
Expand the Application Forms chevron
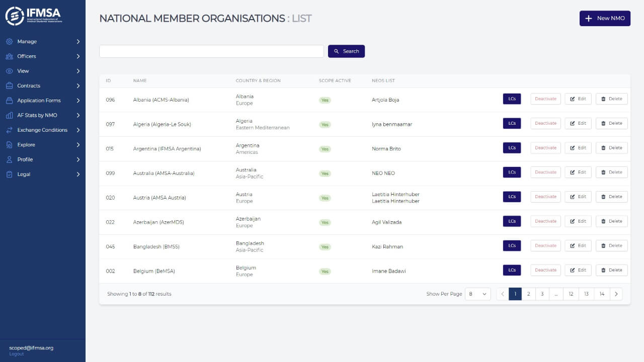coord(78,101)
